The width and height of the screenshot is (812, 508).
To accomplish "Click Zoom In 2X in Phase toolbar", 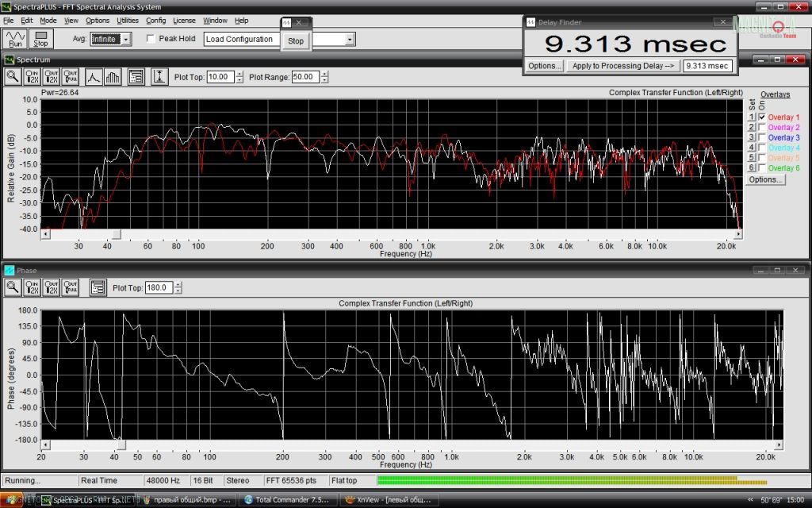I will click(32, 287).
